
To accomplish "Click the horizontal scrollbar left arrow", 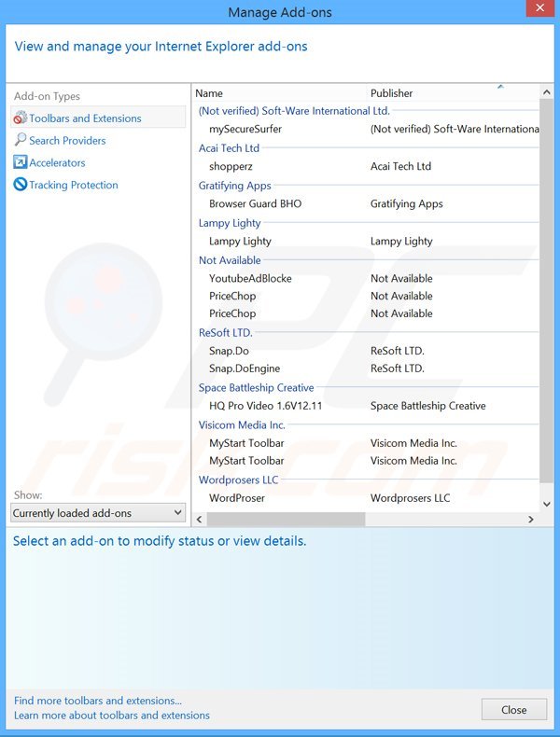I will click(200, 519).
